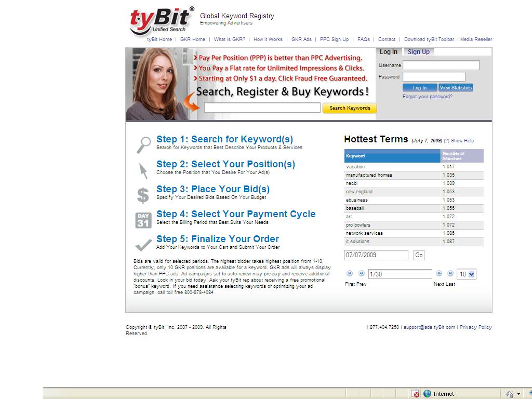Click the orange arrow by the keyword search box
The image size is (532, 399).
[x=192, y=102]
